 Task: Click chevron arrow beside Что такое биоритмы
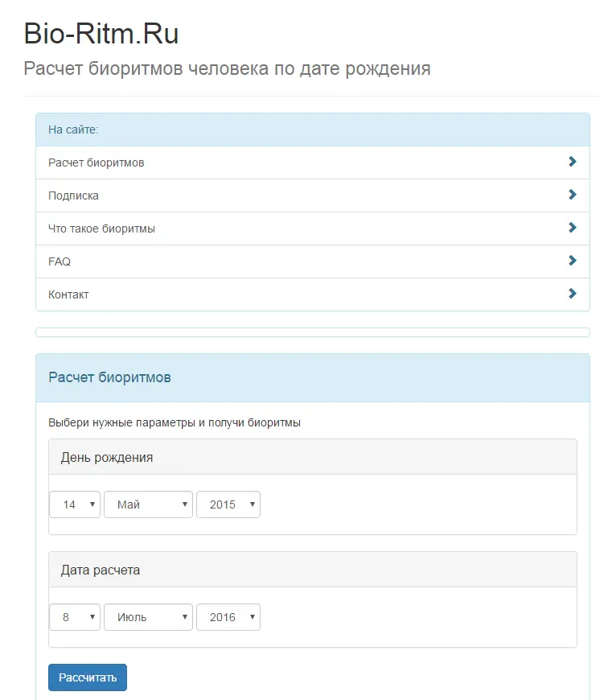572,228
